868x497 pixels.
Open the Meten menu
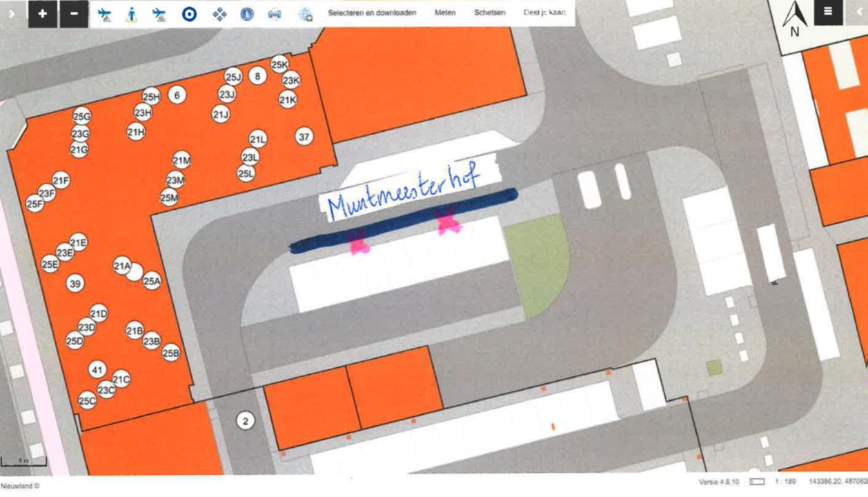pyautogui.click(x=445, y=12)
